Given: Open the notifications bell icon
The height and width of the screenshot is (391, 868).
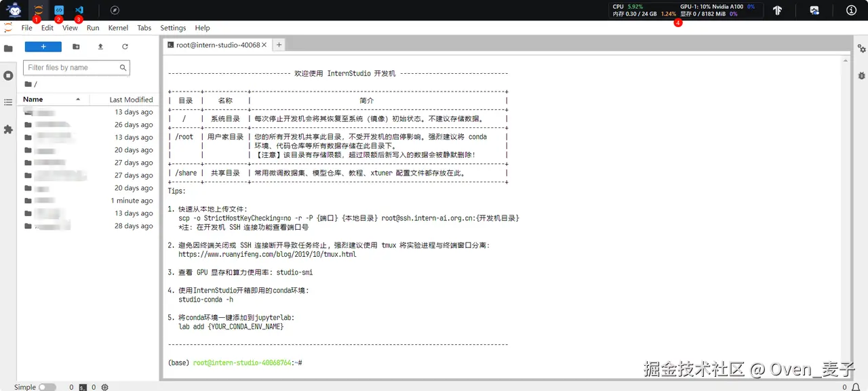Looking at the screenshot, I should click(x=856, y=387).
